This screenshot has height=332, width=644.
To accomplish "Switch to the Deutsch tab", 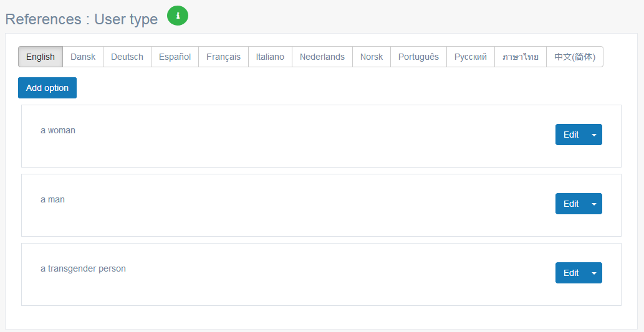I will click(x=127, y=57).
